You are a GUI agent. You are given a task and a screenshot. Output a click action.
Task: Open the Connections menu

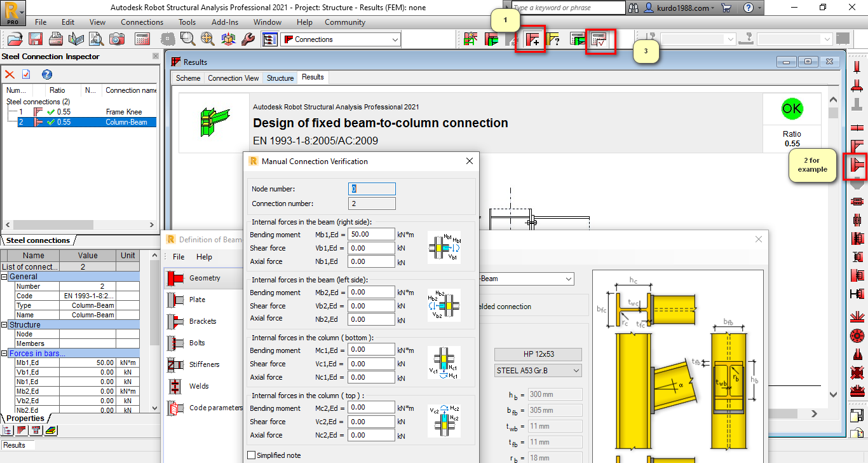coord(142,22)
